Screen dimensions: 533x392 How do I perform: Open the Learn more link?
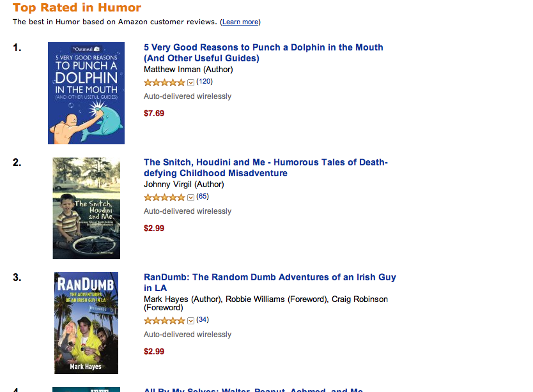pos(240,22)
